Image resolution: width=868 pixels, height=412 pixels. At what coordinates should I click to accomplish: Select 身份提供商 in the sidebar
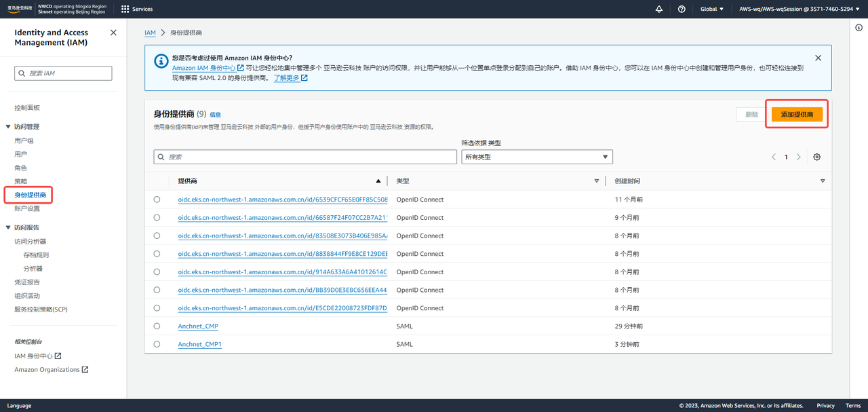click(31, 195)
